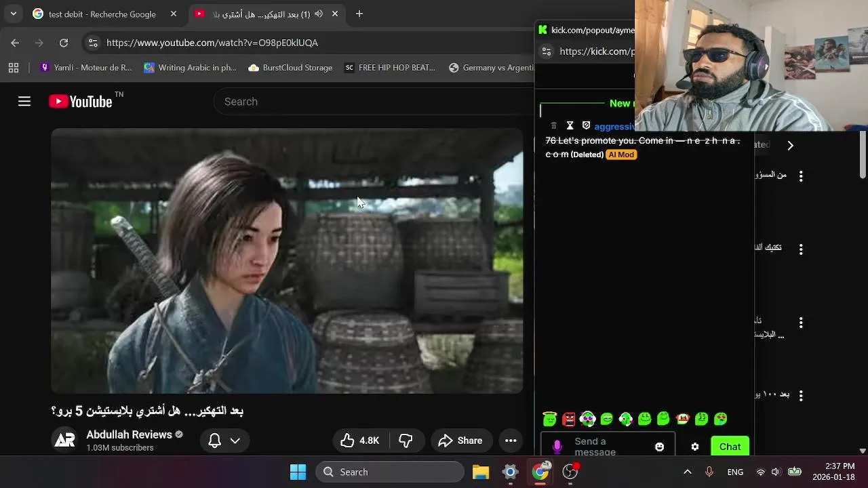This screenshot has width=868, height=488.
Task: Open Kick chat settings gear
Action: pyautogui.click(x=695, y=447)
